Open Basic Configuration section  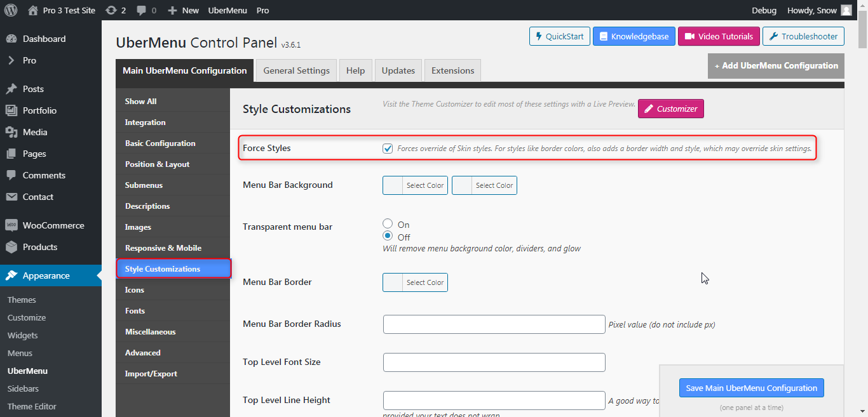(x=173, y=143)
